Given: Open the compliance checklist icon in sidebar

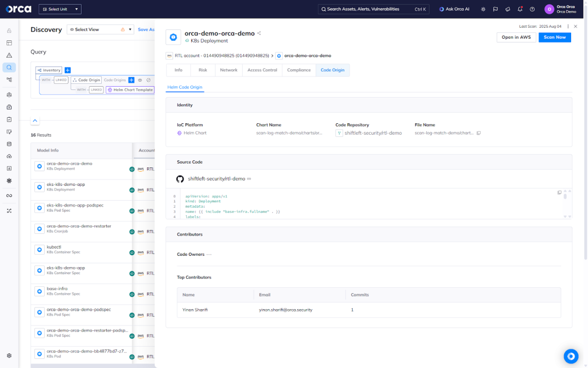Looking at the screenshot, I should pyautogui.click(x=9, y=119).
